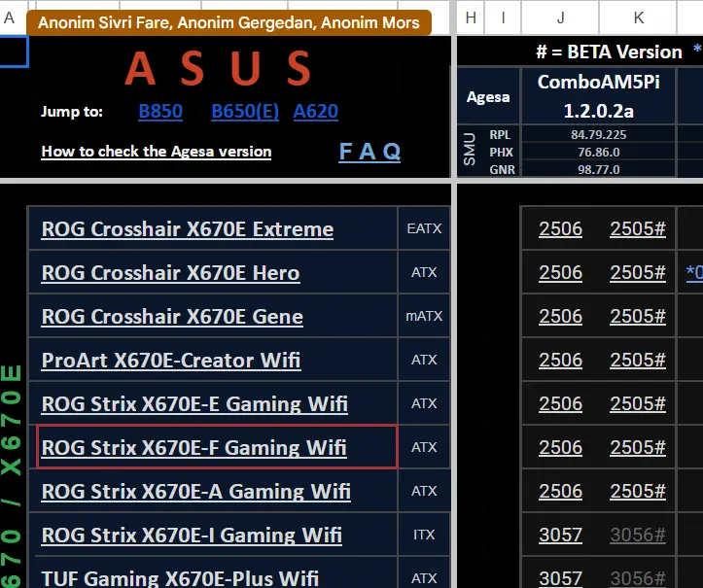Select the ITX form factor cell

(424, 535)
